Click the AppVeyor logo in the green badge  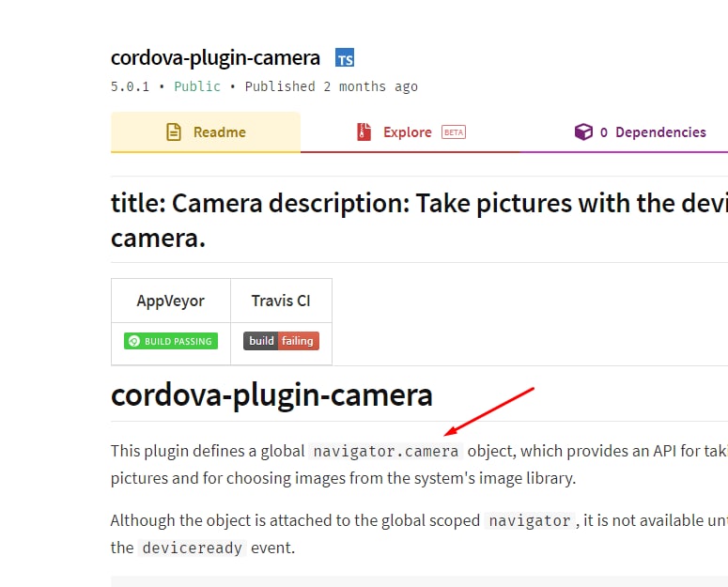[x=134, y=341]
